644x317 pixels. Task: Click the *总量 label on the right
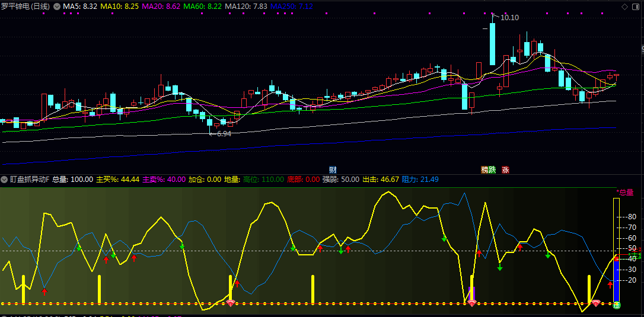pyautogui.click(x=626, y=192)
